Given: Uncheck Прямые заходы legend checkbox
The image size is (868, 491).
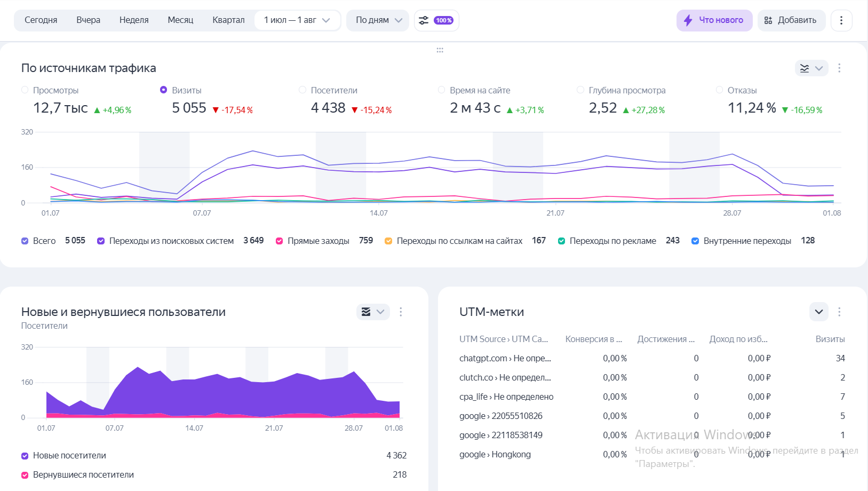Looking at the screenshot, I should pos(279,241).
